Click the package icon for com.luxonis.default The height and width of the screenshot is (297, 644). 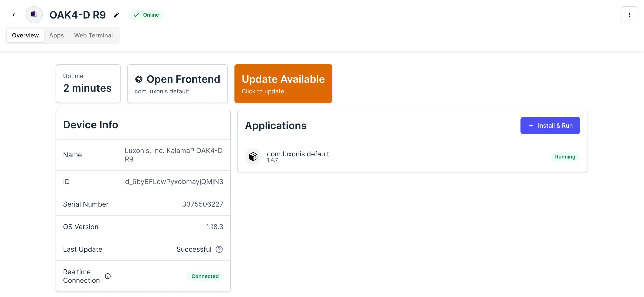pyautogui.click(x=253, y=157)
